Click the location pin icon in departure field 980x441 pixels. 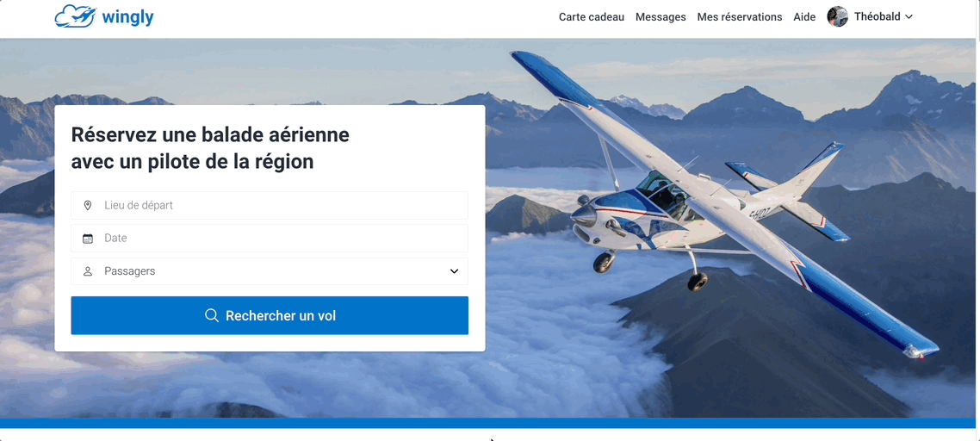tap(88, 205)
